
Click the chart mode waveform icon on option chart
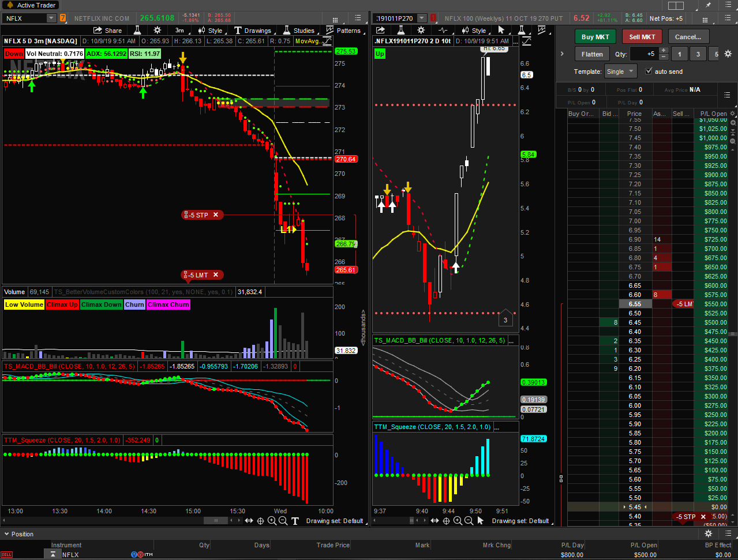pos(443,30)
